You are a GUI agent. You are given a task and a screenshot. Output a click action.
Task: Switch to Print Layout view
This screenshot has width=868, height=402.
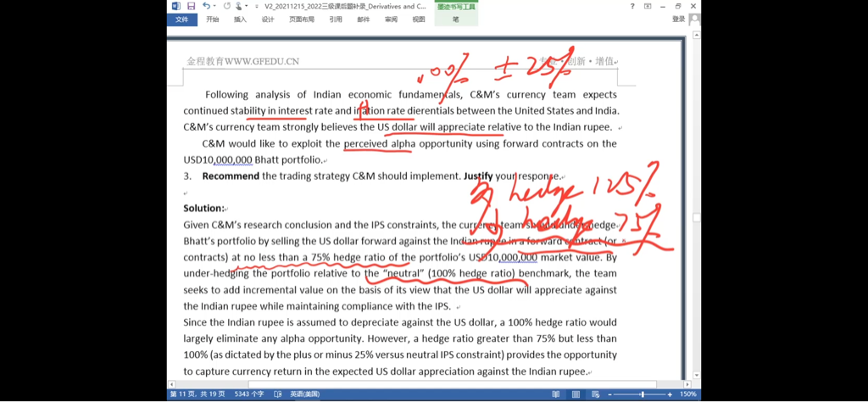pyautogui.click(x=576, y=394)
